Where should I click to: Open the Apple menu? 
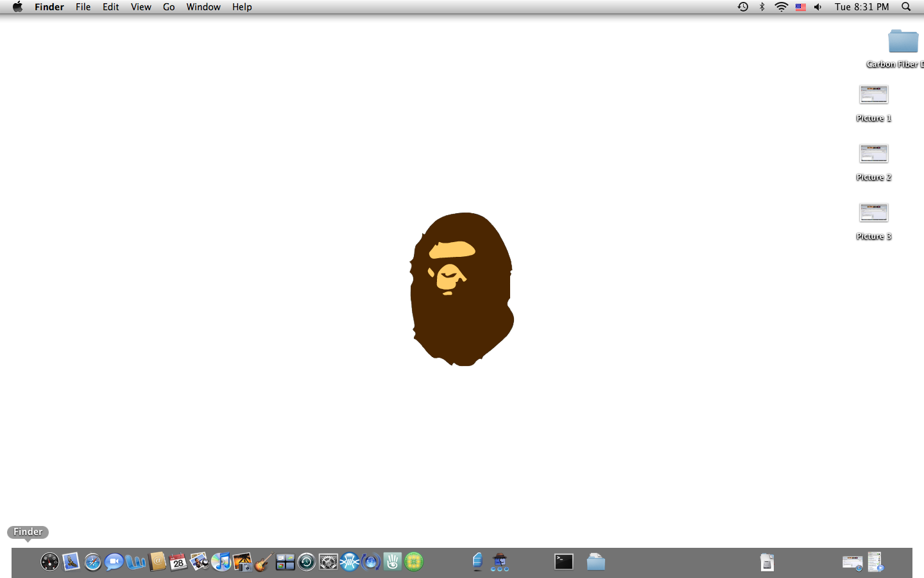(17, 7)
